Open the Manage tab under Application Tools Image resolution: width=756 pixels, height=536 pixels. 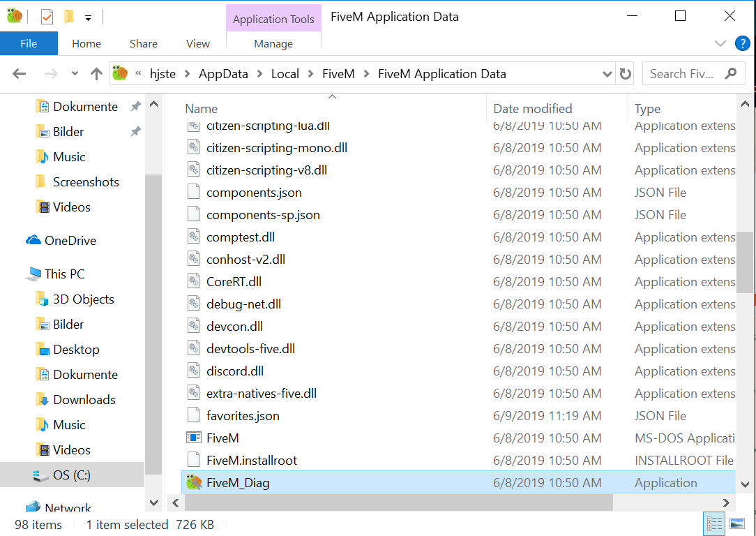[x=273, y=43]
